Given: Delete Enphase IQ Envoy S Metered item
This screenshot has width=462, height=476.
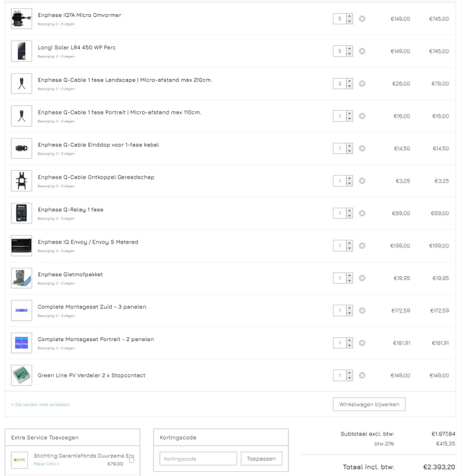Looking at the screenshot, I should (362, 246).
